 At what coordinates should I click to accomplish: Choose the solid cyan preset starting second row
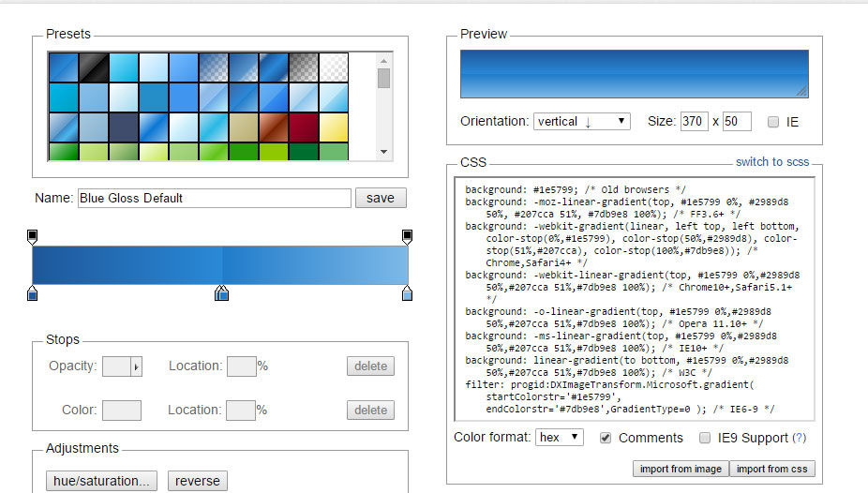64,97
